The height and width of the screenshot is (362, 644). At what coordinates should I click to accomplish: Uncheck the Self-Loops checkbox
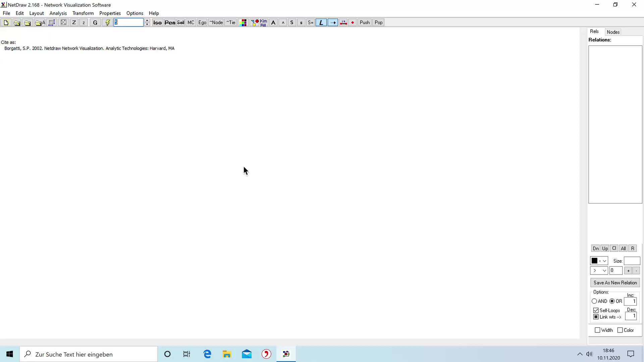coord(596,310)
